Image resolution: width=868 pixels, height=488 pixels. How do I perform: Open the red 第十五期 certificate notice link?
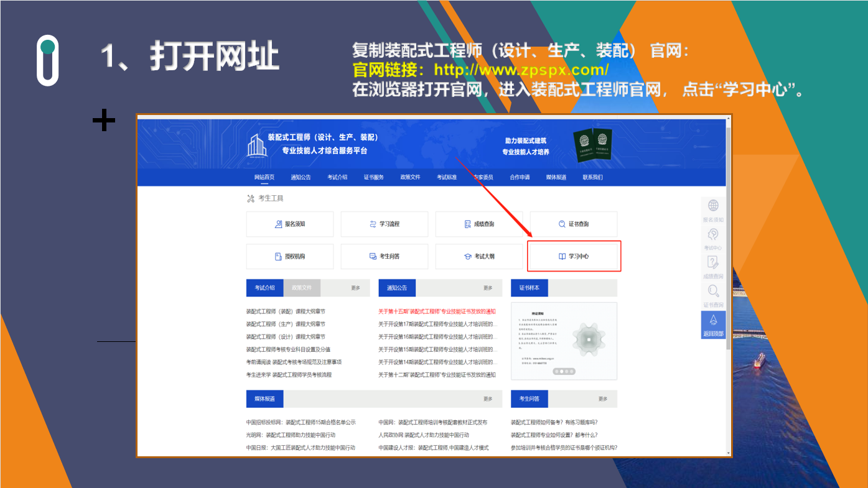point(437,311)
